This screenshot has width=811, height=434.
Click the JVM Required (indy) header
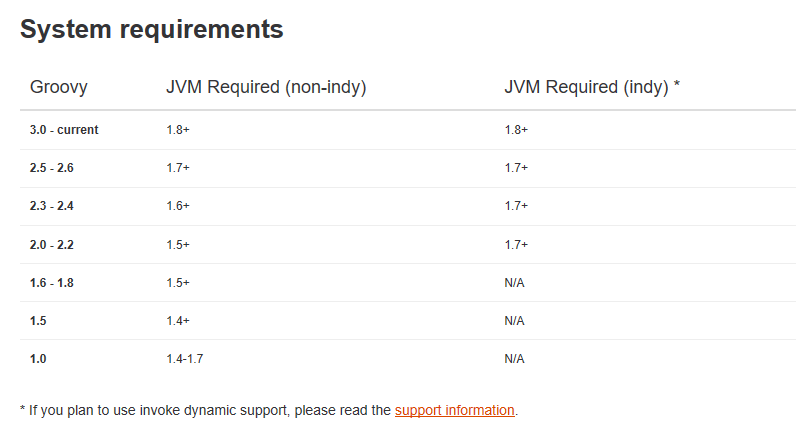point(592,87)
